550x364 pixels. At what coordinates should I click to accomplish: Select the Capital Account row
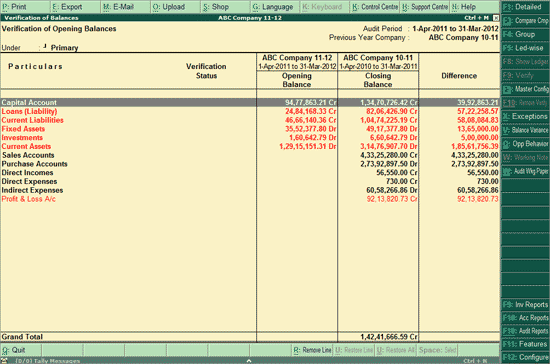pyautogui.click(x=250, y=102)
